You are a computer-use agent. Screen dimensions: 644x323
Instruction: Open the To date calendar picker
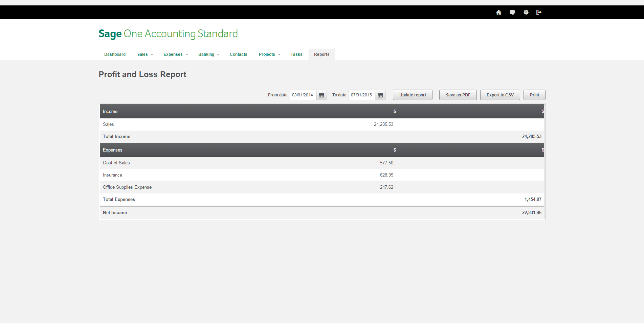(x=380, y=95)
